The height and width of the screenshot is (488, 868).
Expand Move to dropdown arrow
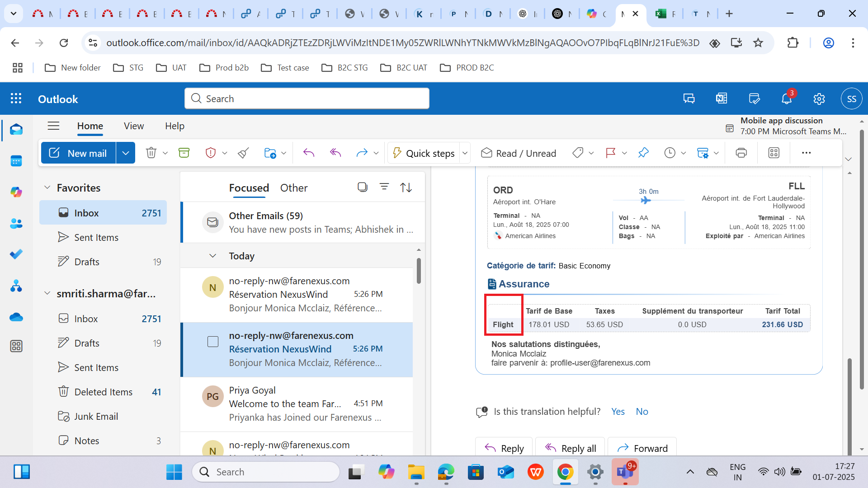(283, 153)
